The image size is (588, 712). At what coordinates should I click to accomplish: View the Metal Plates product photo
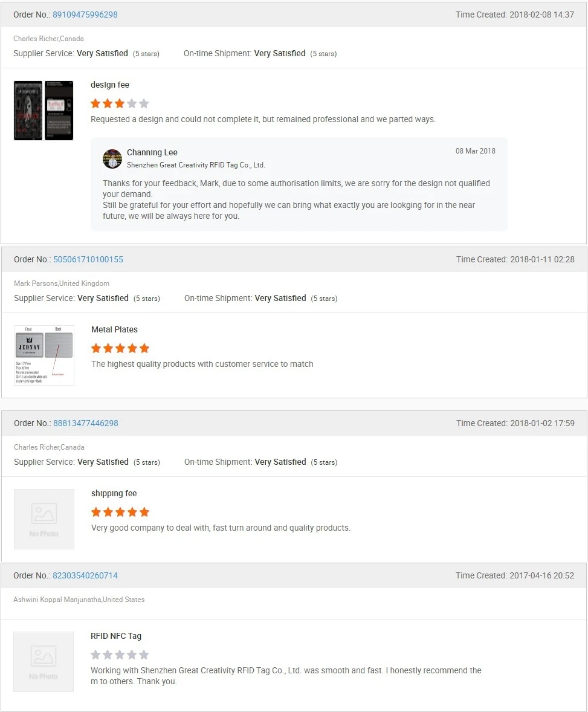44,355
